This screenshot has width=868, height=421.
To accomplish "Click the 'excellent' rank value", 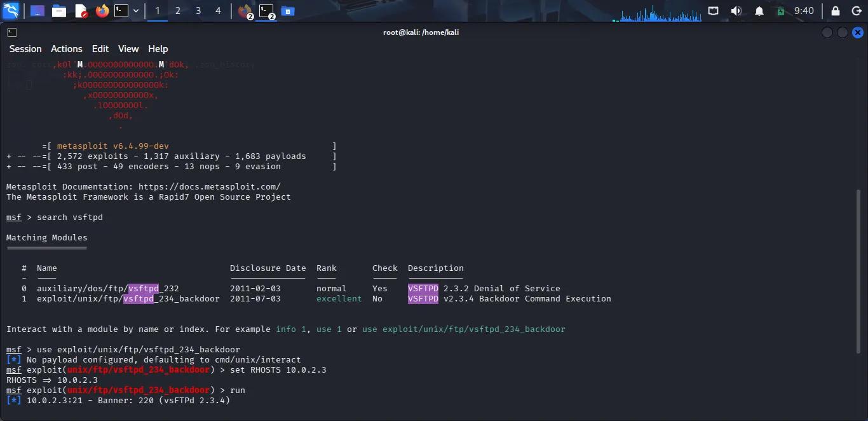I will click(339, 299).
